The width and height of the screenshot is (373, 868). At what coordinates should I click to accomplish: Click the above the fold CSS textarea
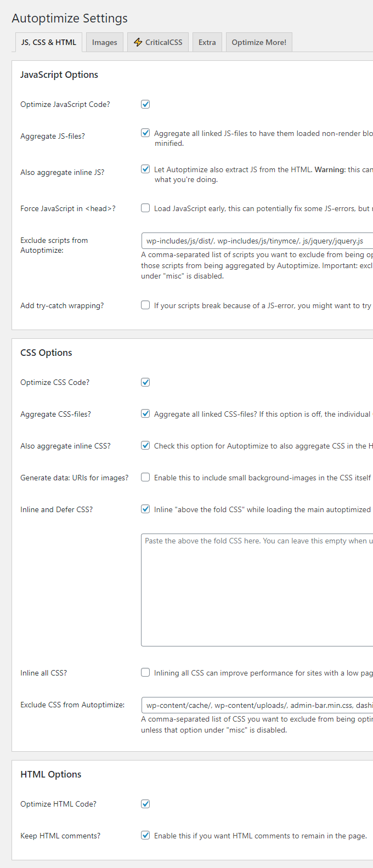coord(257,589)
